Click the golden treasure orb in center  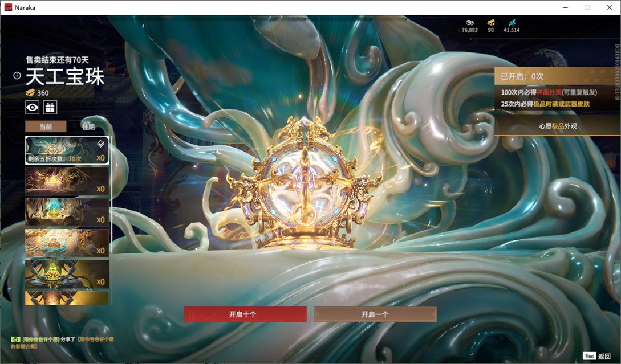tap(304, 184)
